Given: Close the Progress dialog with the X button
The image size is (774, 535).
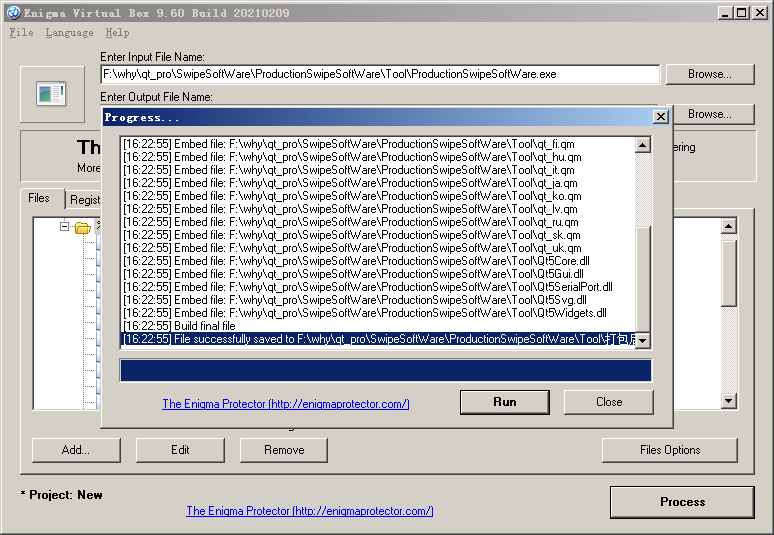Looking at the screenshot, I should tap(660, 117).
